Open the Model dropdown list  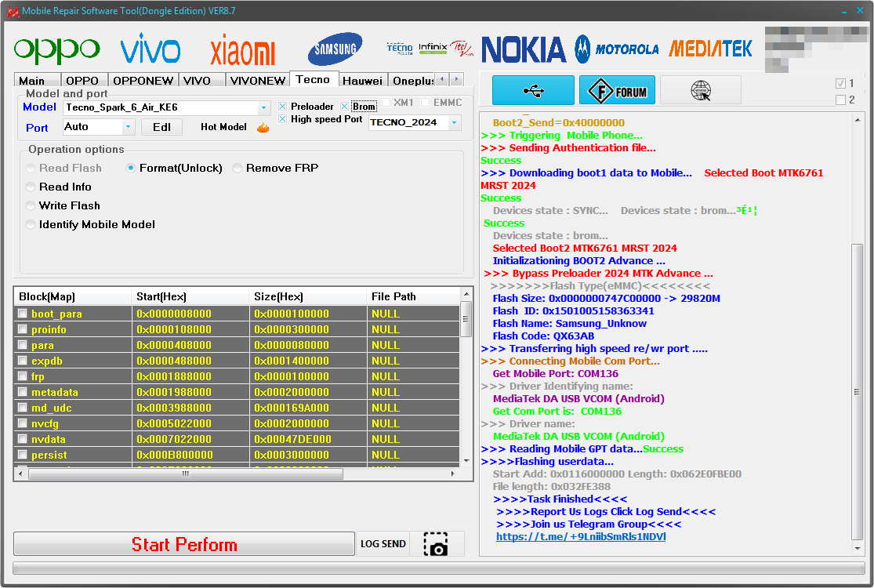click(263, 107)
